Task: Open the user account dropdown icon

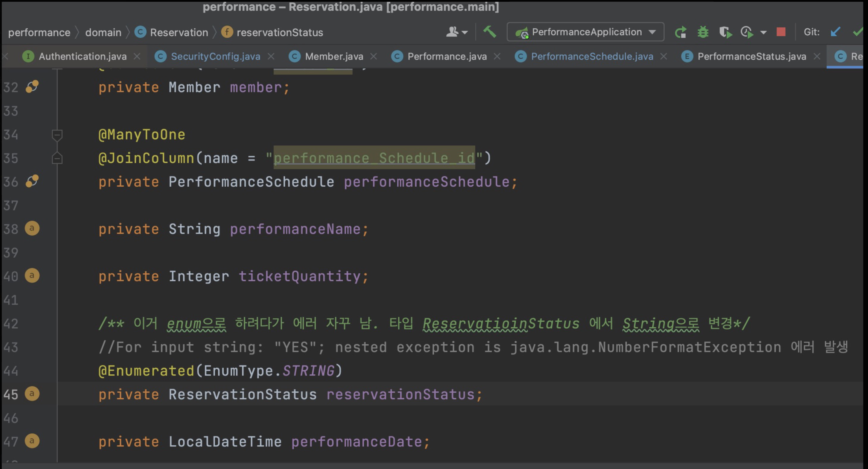Action: pos(457,32)
